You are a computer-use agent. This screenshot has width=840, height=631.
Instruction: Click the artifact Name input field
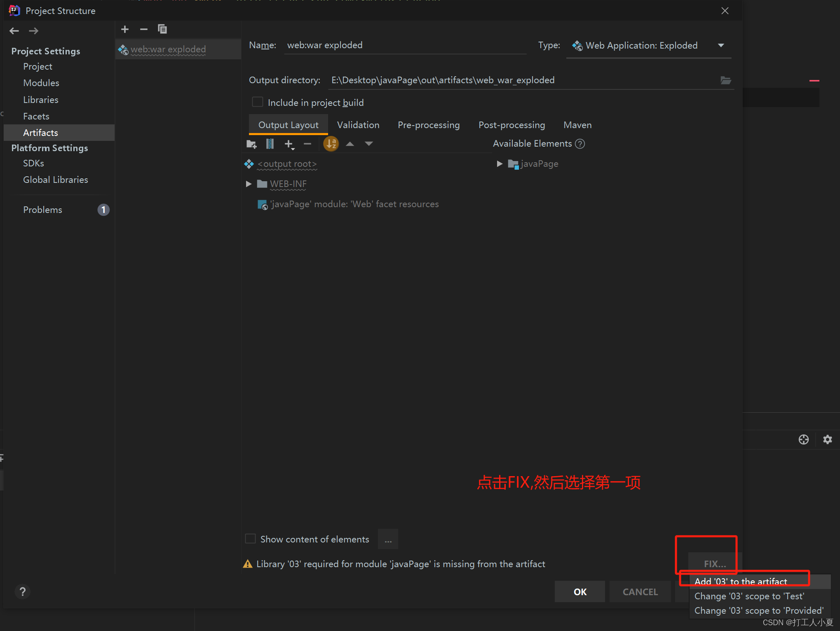[406, 45]
